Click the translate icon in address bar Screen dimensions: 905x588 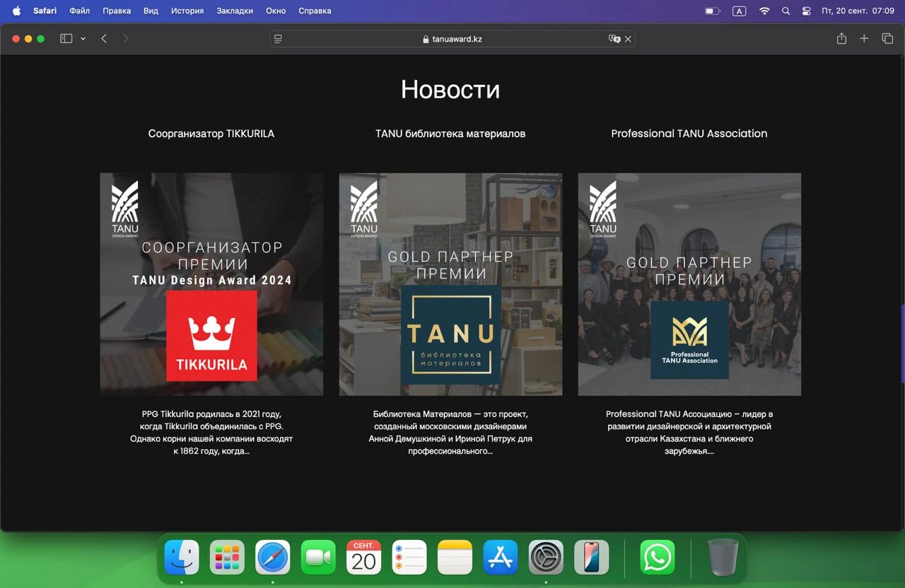coord(614,39)
